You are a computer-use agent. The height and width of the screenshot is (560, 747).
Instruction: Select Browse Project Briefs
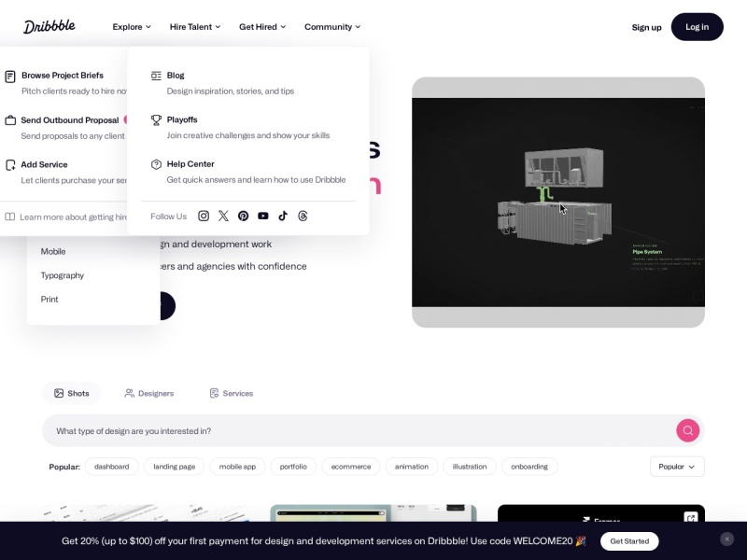pyautogui.click(x=63, y=76)
